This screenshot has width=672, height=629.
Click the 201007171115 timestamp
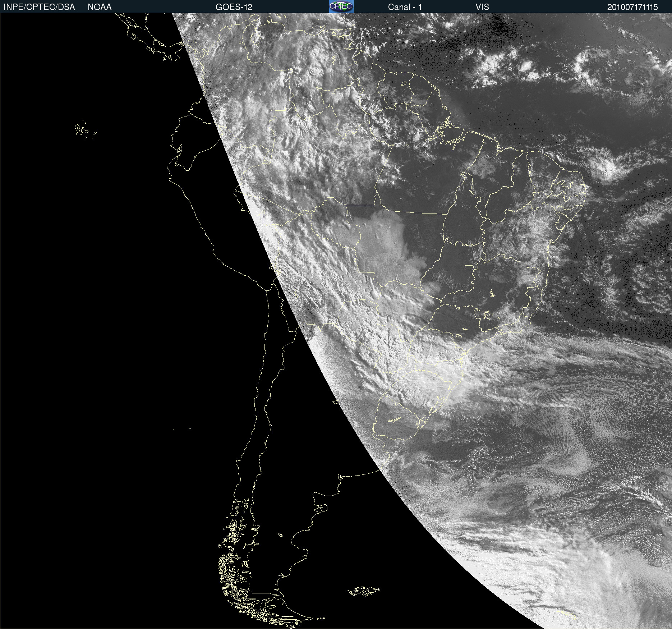[x=632, y=7]
